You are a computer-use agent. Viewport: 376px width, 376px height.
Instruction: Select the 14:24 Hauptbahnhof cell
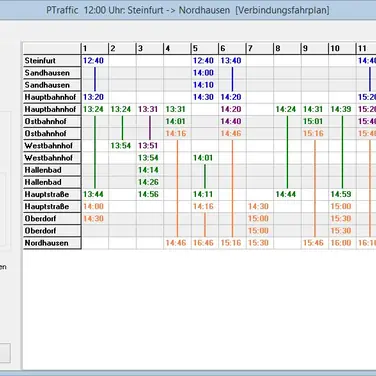point(287,109)
